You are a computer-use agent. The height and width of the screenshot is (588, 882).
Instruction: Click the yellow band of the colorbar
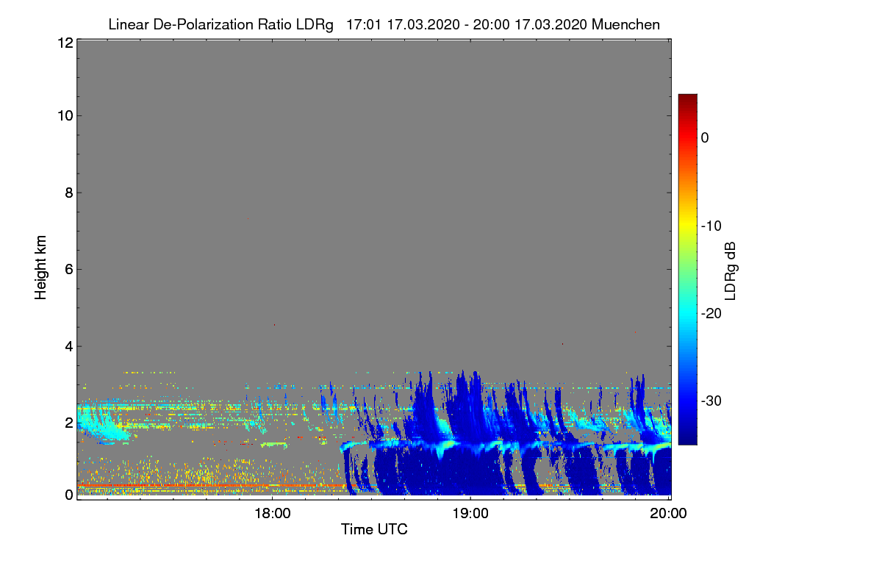[x=687, y=224]
